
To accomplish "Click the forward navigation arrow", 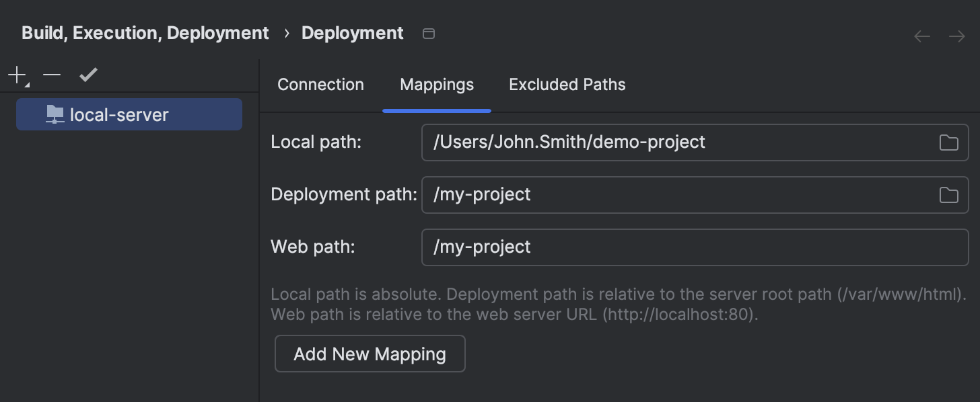I will [x=956, y=36].
